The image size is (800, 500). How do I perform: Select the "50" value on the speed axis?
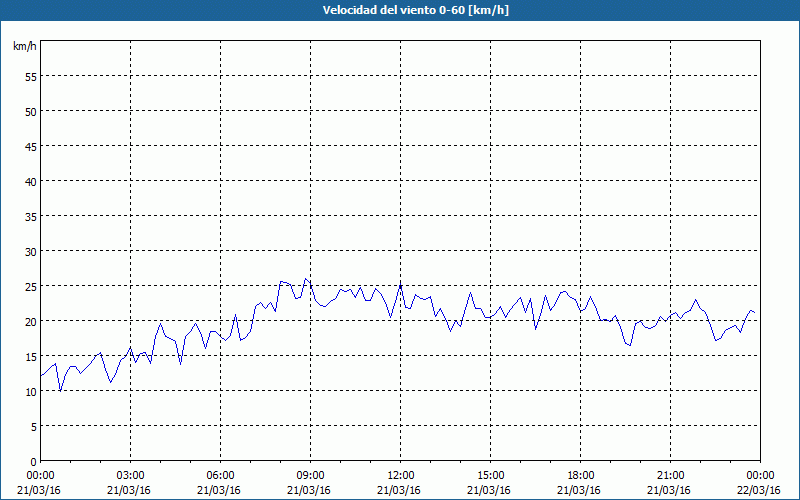pyautogui.click(x=31, y=114)
